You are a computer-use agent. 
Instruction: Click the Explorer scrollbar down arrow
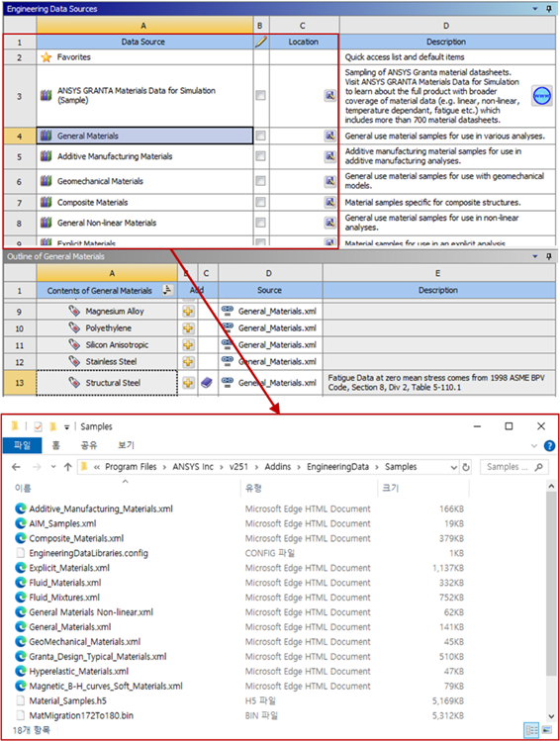pos(551,716)
